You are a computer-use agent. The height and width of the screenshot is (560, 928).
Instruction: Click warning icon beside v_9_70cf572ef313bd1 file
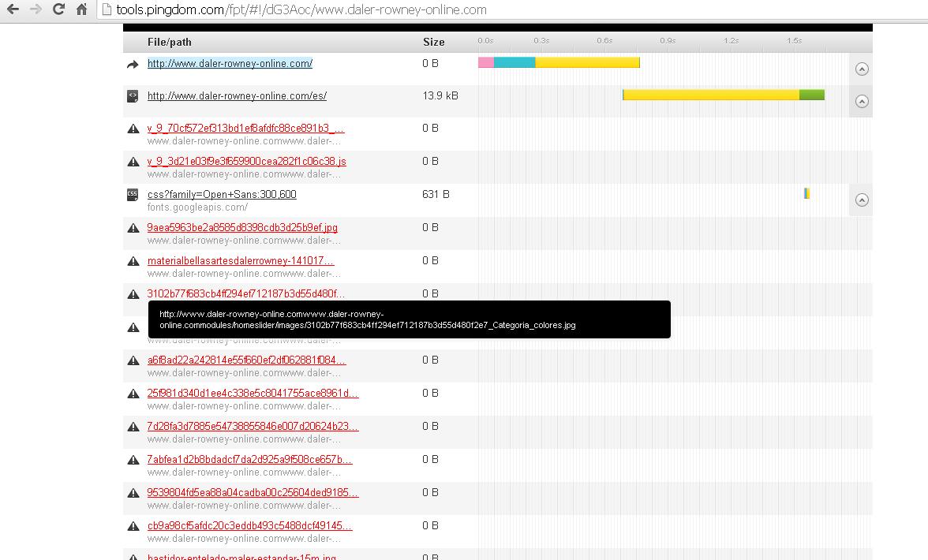click(133, 129)
